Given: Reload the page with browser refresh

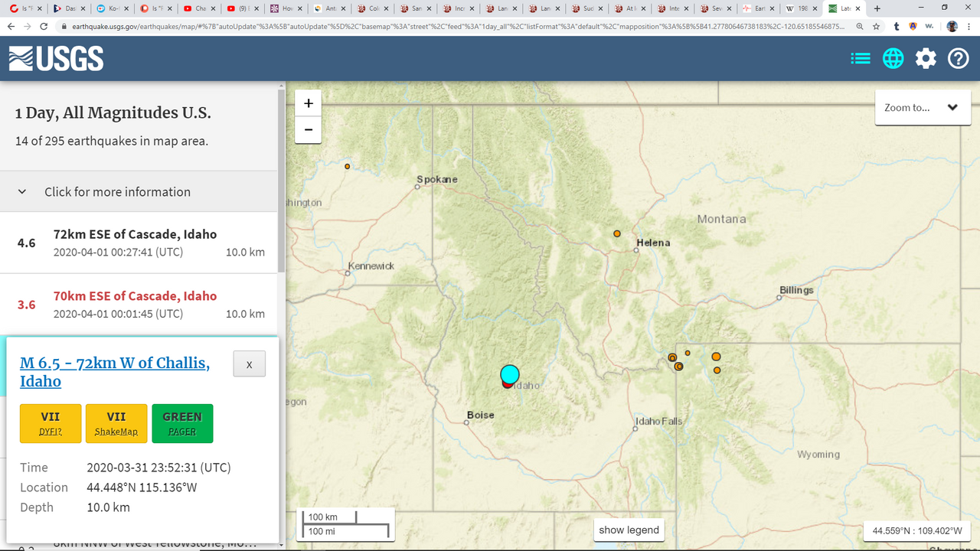Looking at the screenshot, I should point(45,25).
